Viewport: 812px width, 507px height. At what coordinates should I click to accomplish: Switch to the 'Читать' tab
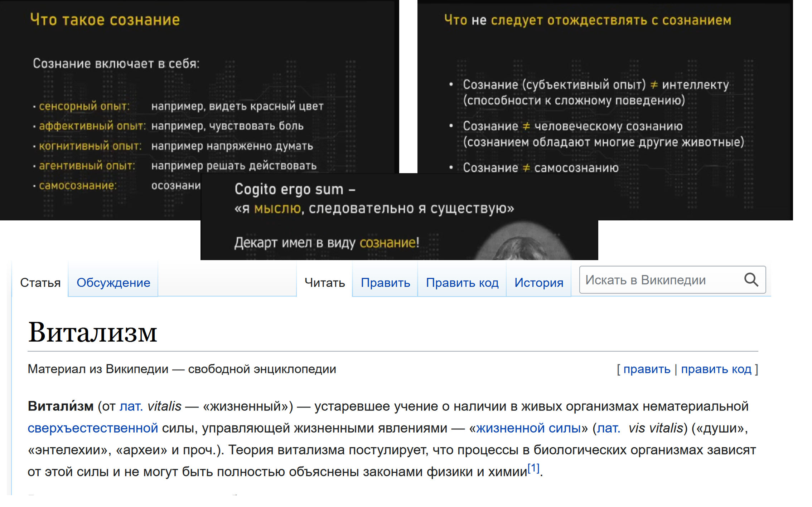click(x=325, y=283)
